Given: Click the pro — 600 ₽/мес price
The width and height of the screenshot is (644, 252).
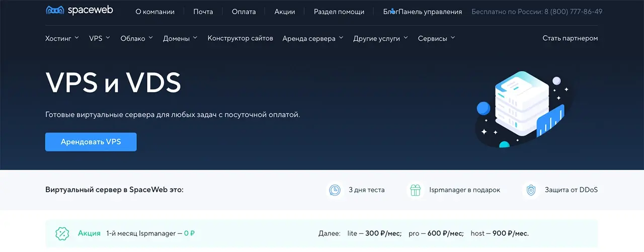Looking at the screenshot, I should tap(436, 233).
